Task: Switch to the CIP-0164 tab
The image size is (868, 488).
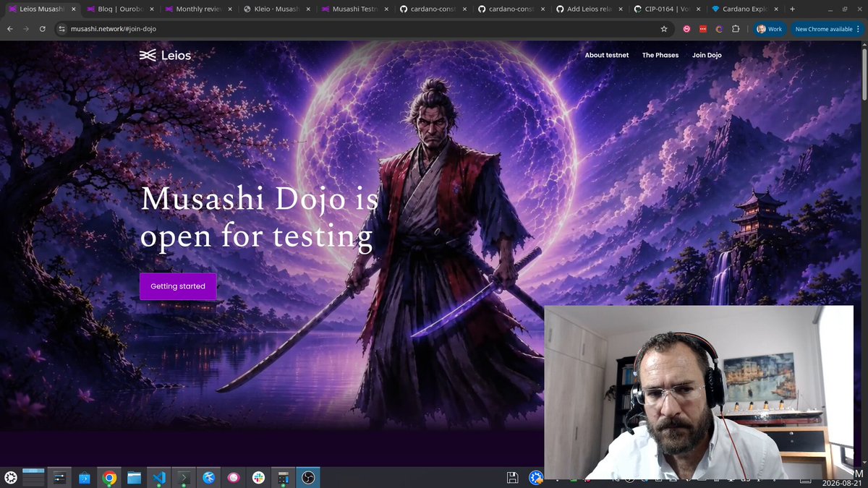Action: (x=665, y=9)
